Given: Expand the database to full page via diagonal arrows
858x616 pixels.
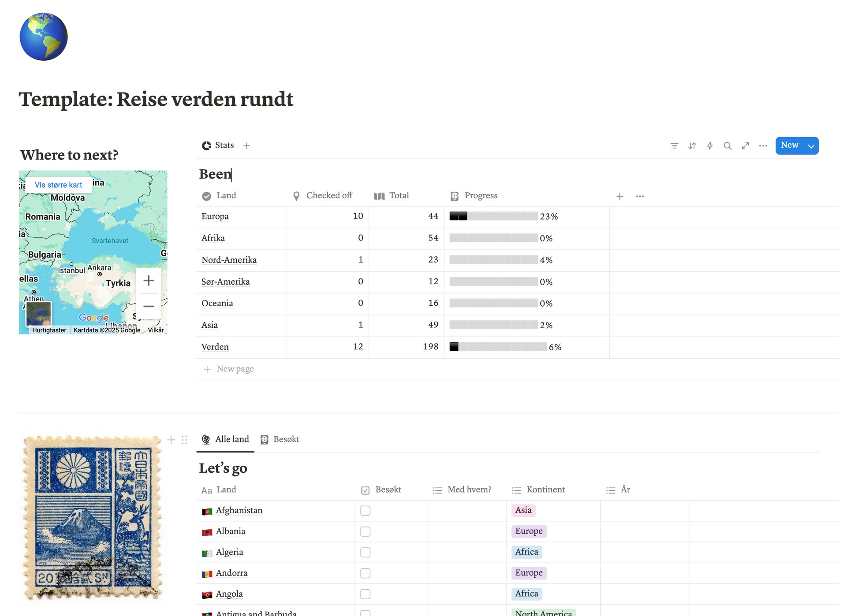Looking at the screenshot, I should [745, 145].
